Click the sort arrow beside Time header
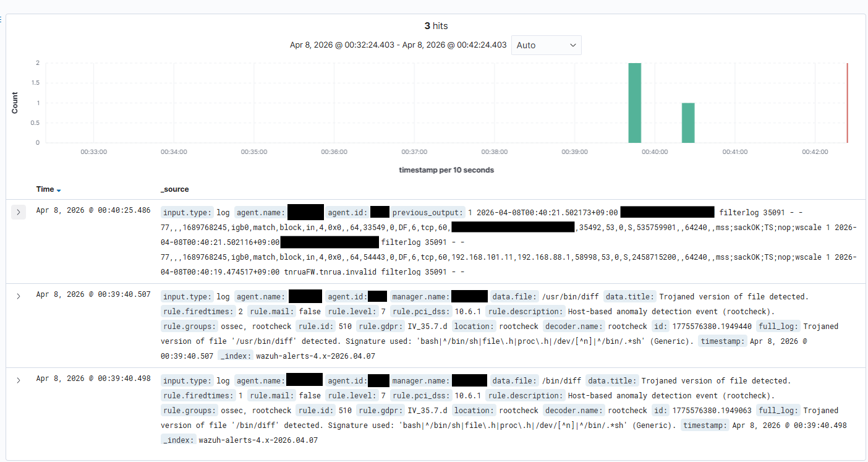 click(59, 190)
